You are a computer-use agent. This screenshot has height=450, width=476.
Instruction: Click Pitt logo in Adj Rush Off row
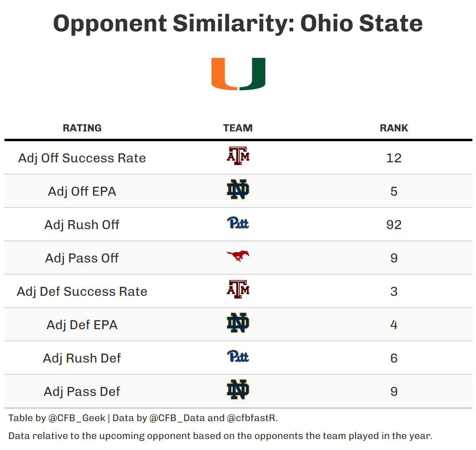[238, 223]
